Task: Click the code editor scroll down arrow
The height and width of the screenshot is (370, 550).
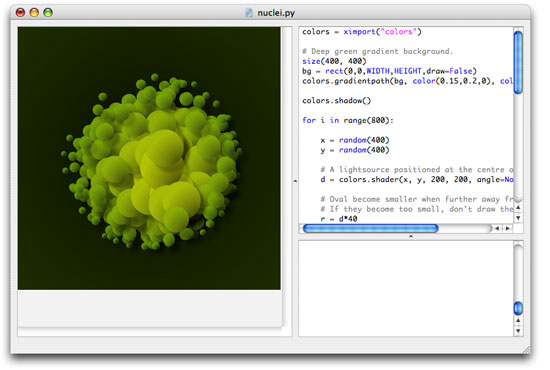Action: click(x=518, y=217)
